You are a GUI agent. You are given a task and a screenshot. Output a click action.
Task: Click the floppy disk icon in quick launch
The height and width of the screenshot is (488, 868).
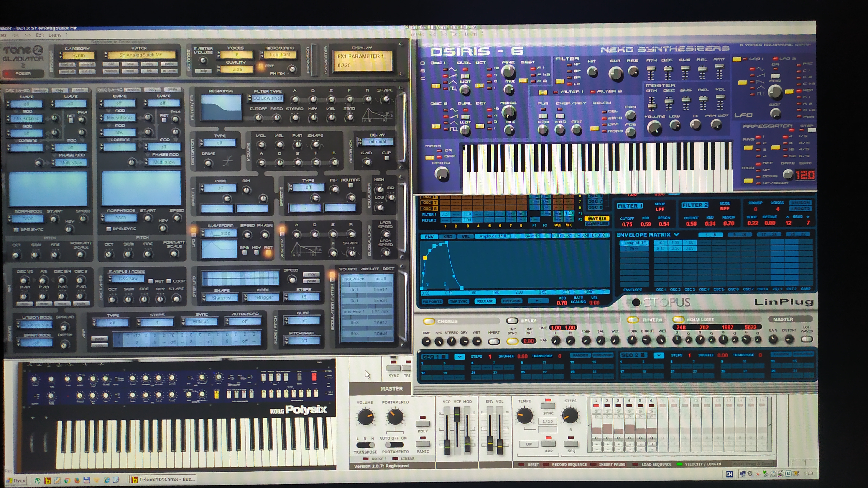click(87, 480)
